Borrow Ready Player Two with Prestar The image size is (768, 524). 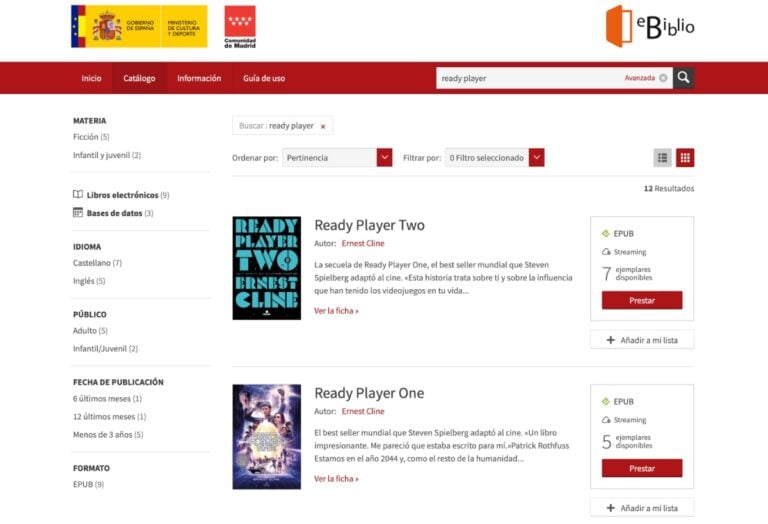(642, 300)
